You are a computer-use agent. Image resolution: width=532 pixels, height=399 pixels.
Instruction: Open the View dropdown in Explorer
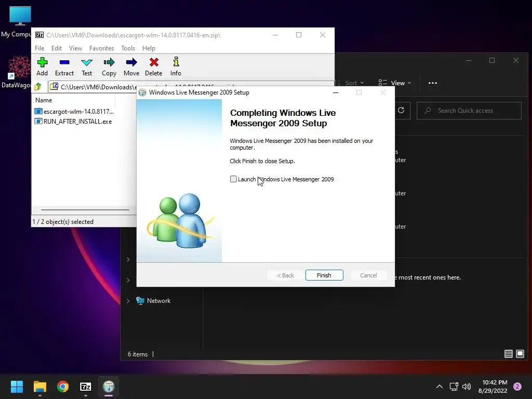[x=395, y=83]
